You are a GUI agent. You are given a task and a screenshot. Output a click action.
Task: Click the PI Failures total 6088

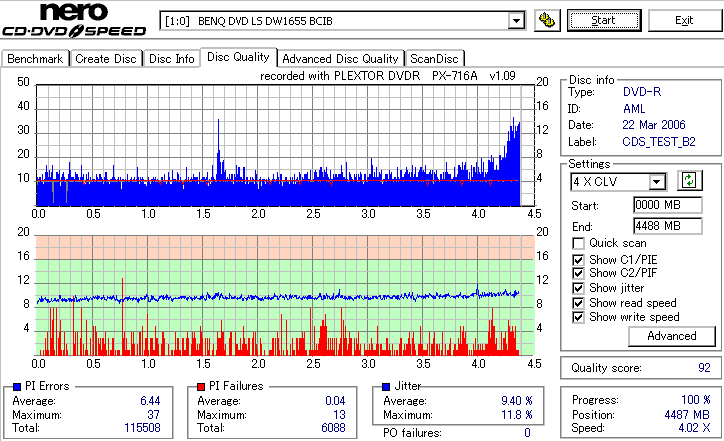coord(333,428)
